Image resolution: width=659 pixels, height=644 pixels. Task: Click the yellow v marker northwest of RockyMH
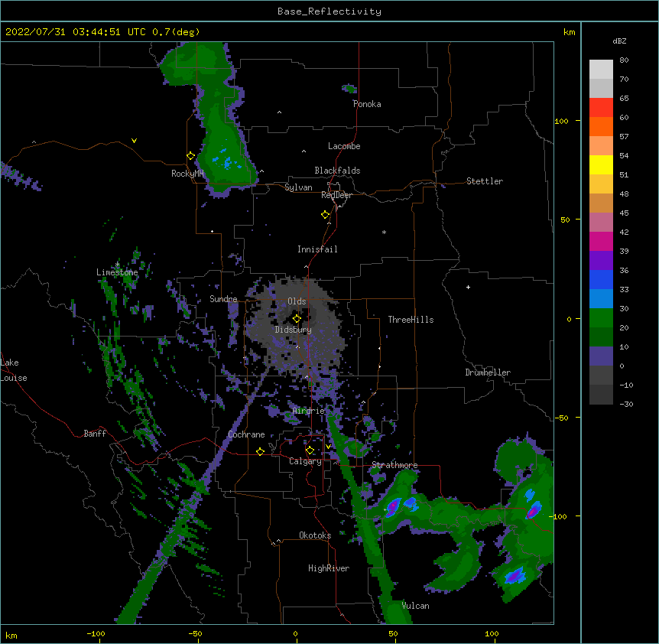pyautogui.click(x=134, y=141)
